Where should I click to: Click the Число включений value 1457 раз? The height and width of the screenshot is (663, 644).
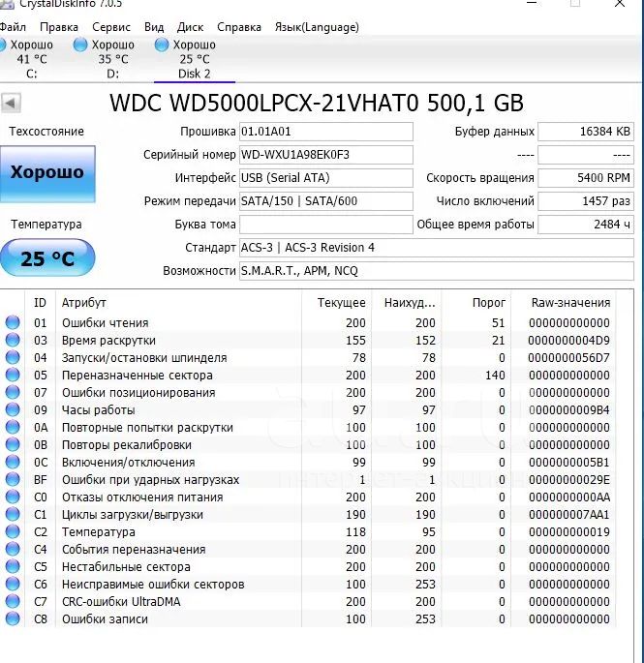click(x=586, y=201)
